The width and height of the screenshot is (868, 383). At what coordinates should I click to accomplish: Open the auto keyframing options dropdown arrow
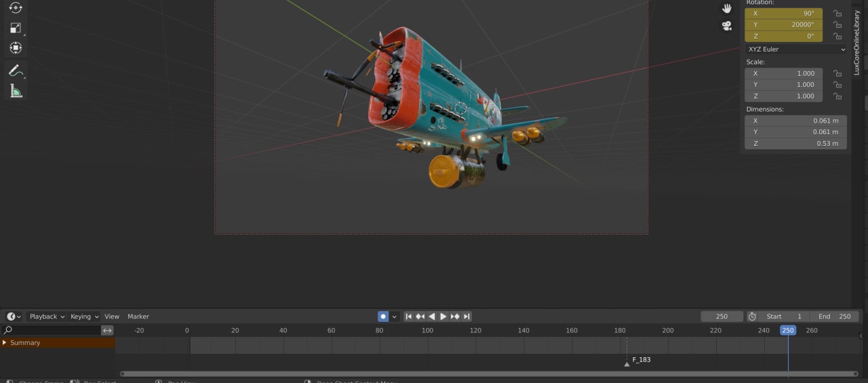click(x=394, y=317)
